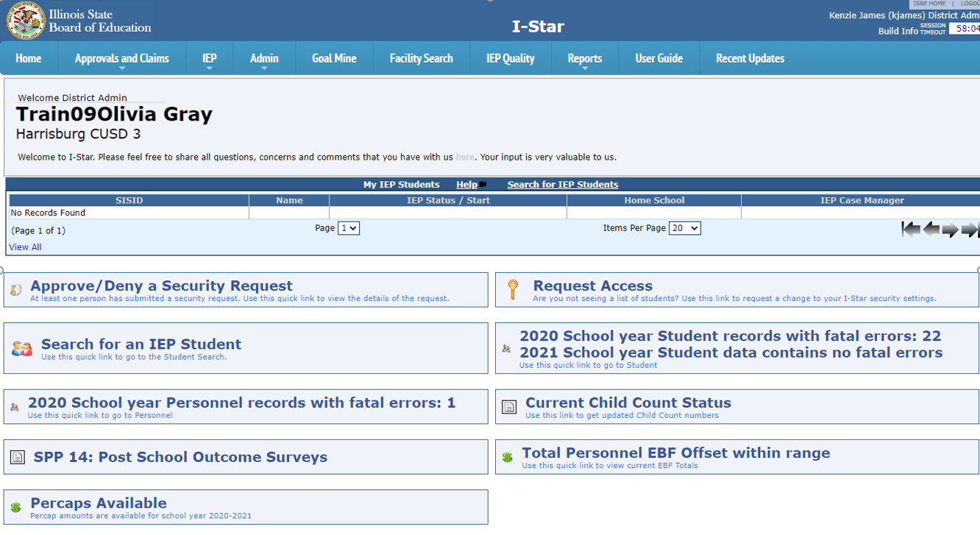Expand the Approvals and Claims menu

pos(122,58)
